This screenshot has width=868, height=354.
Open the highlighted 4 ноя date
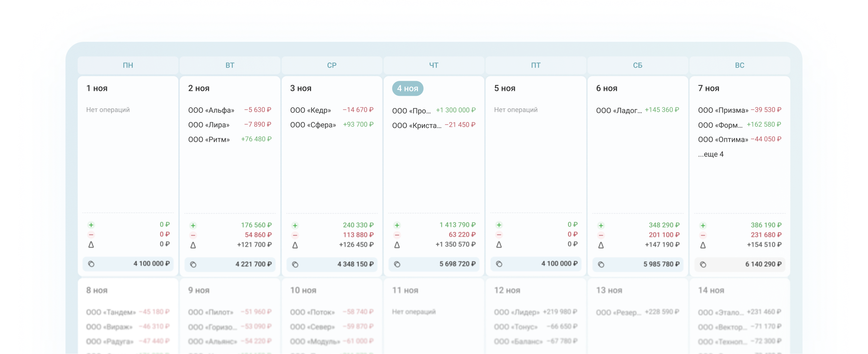click(x=408, y=88)
